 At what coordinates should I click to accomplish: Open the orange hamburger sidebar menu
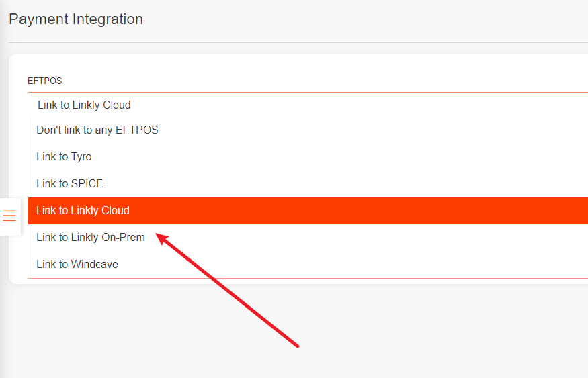click(x=9, y=216)
